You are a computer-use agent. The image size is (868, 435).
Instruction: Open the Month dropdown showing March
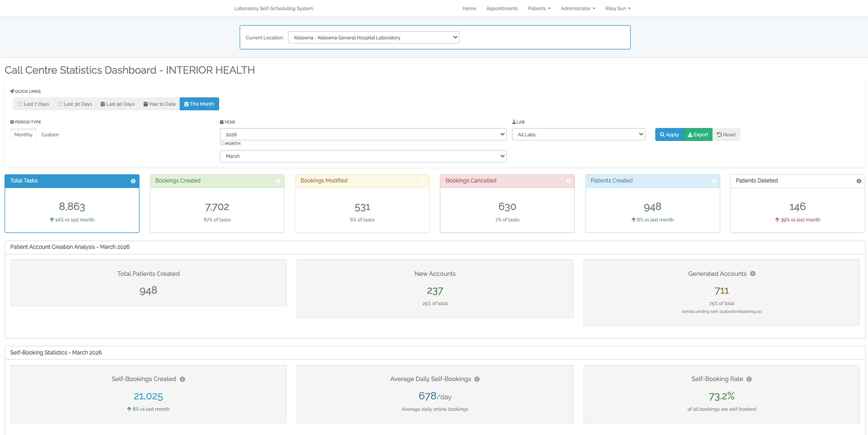point(363,156)
